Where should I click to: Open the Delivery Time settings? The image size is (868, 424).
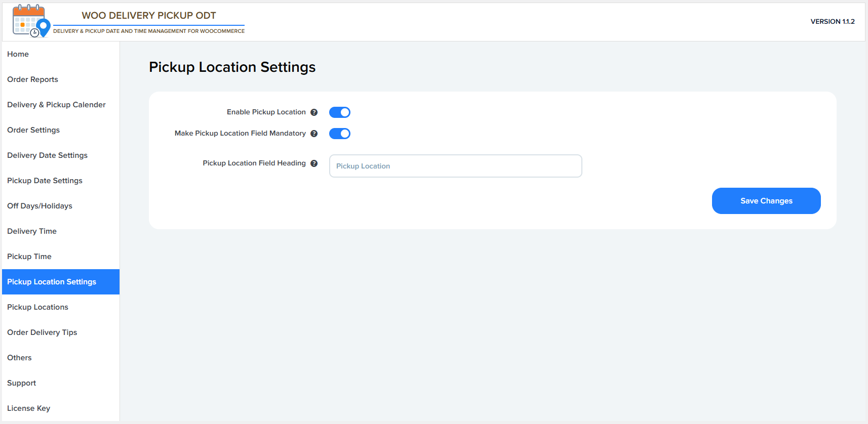[32, 231]
